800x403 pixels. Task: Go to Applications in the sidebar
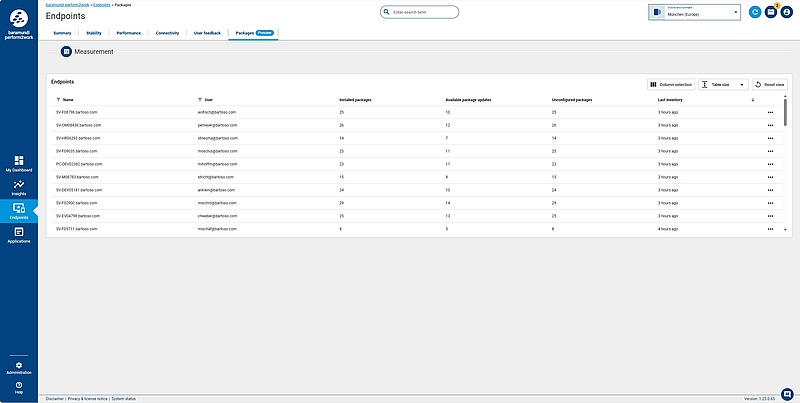tap(19, 235)
